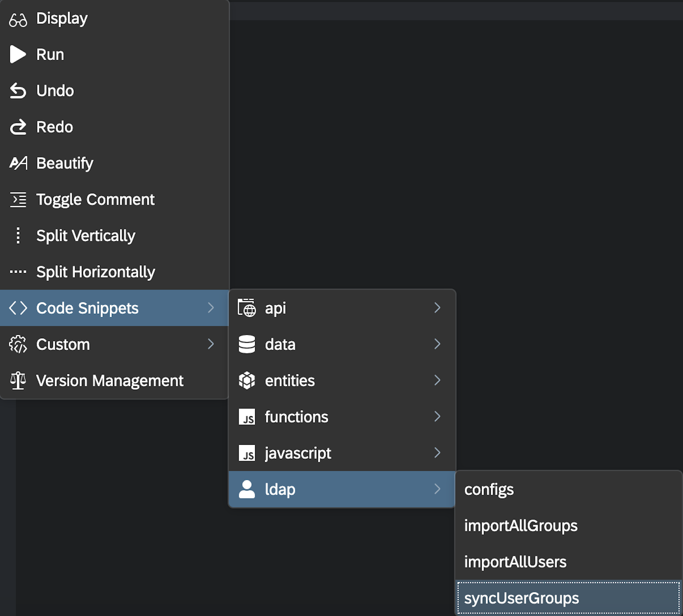This screenshot has height=616, width=683.
Task: Click the Run play icon
Action: 18,54
